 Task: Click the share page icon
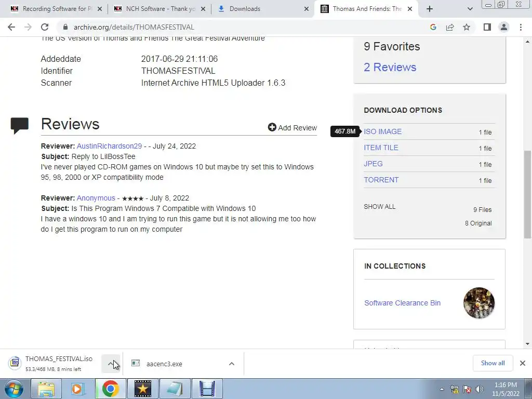pyautogui.click(x=450, y=27)
